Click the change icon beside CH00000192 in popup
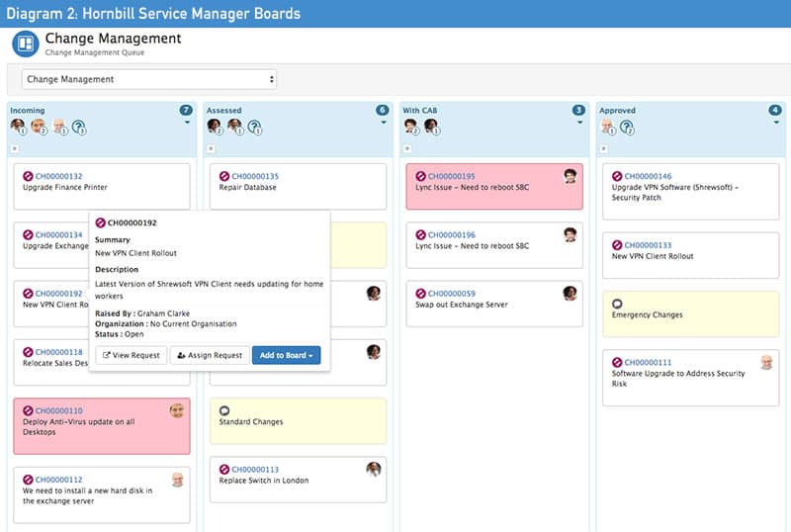Image resolution: width=791 pixels, height=532 pixels. coord(101,222)
